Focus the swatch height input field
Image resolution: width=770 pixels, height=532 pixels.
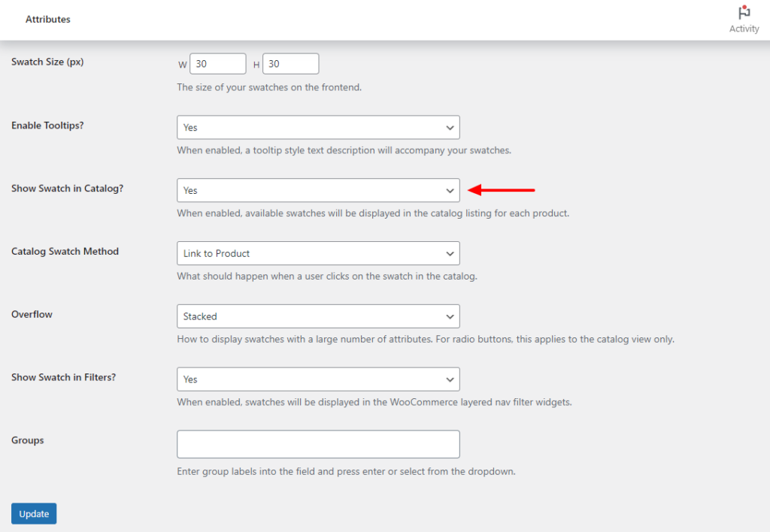tap(290, 65)
